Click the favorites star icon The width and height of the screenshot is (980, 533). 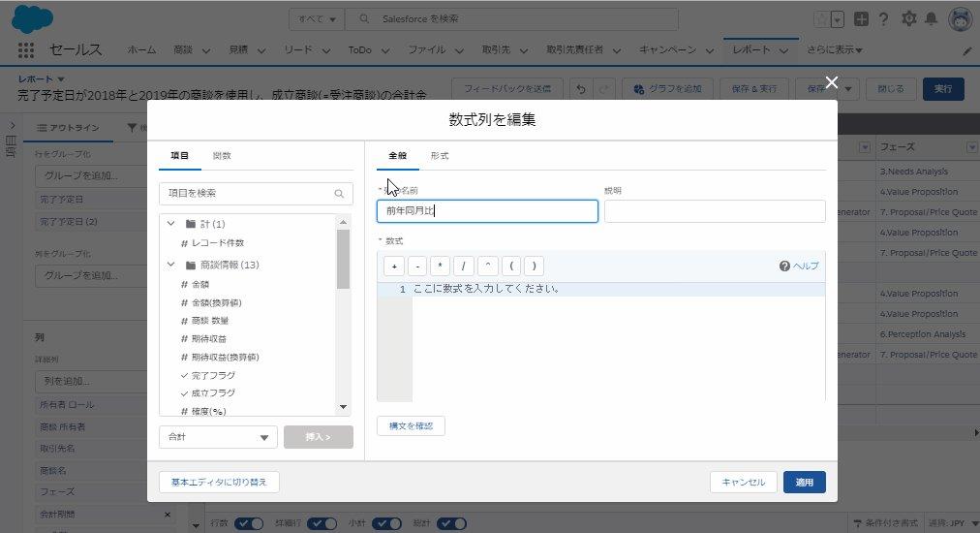pos(821,18)
